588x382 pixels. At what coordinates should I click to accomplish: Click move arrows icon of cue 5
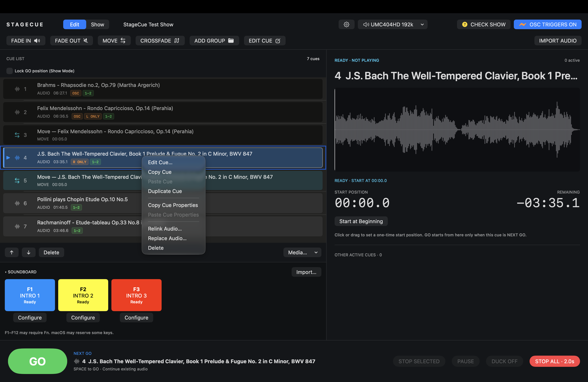coord(17,181)
